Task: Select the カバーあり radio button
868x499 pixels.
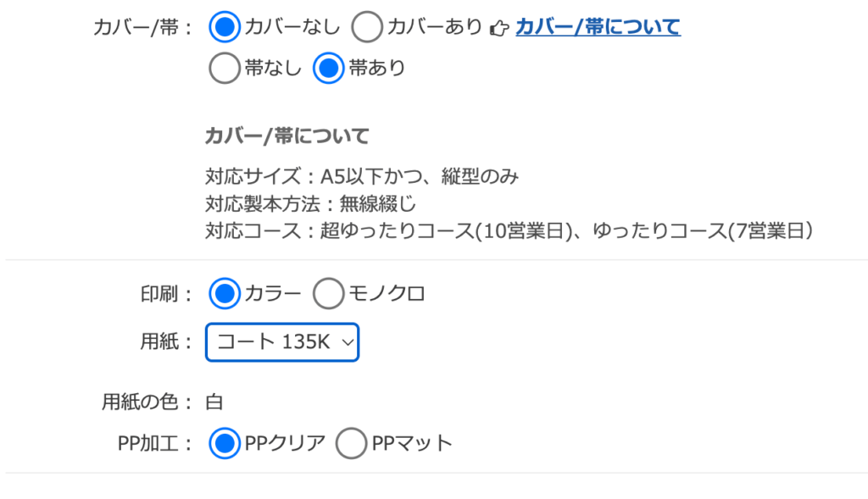Action: pyautogui.click(x=367, y=27)
